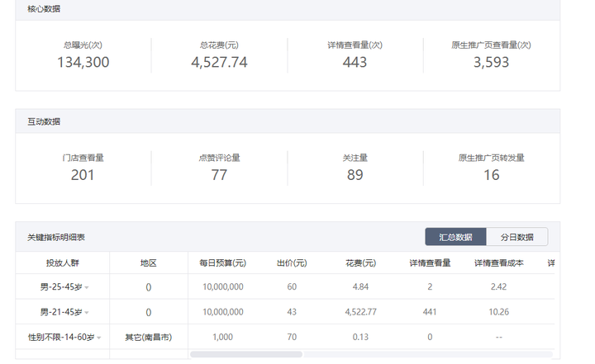Expand 性别不限-14-60岁 audience dropdown arrow
Screen dimensions: 595x364
[98, 338]
